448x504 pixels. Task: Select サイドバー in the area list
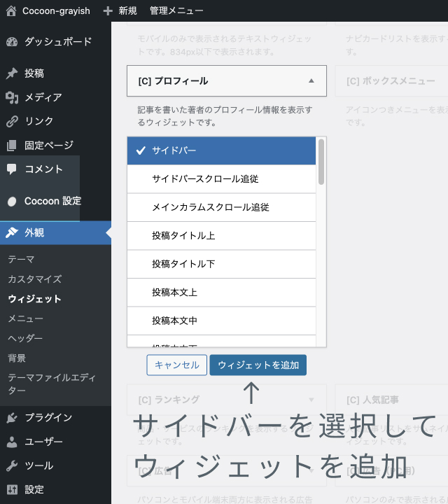pyautogui.click(x=221, y=150)
